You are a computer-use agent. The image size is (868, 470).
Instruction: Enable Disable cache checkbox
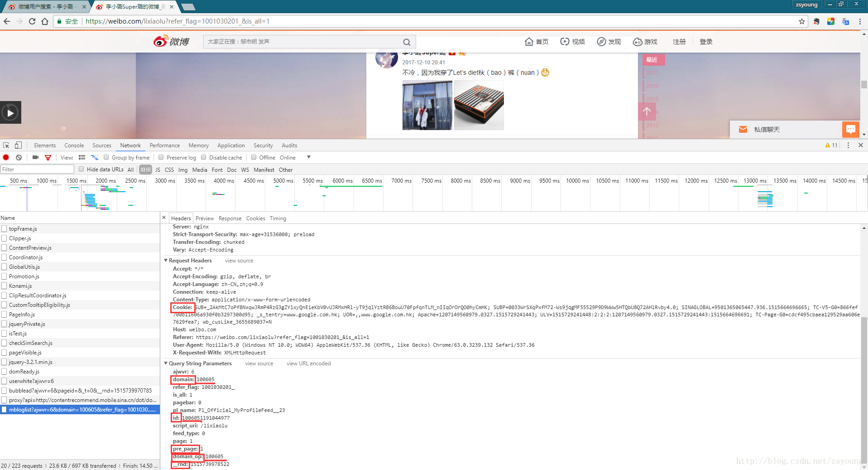pos(204,157)
